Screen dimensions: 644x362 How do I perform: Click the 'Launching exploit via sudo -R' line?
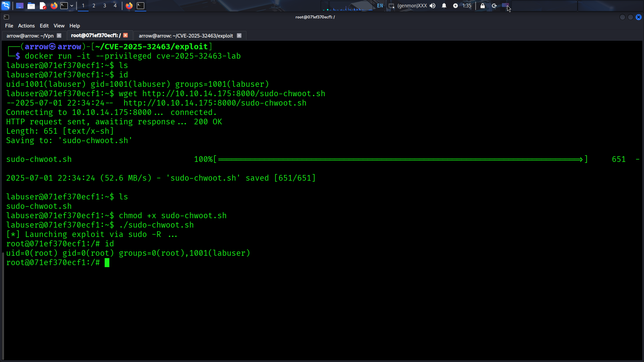click(x=92, y=234)
